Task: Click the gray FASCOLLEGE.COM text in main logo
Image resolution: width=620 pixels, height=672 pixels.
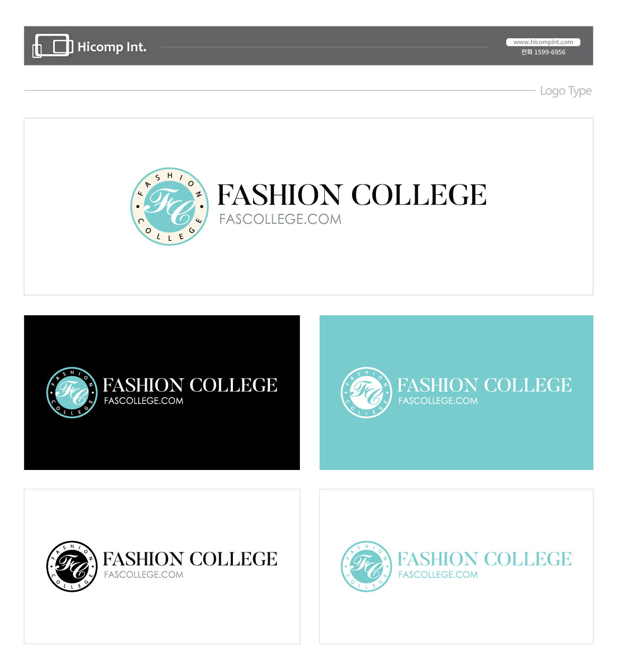Action: click(280, 219)
